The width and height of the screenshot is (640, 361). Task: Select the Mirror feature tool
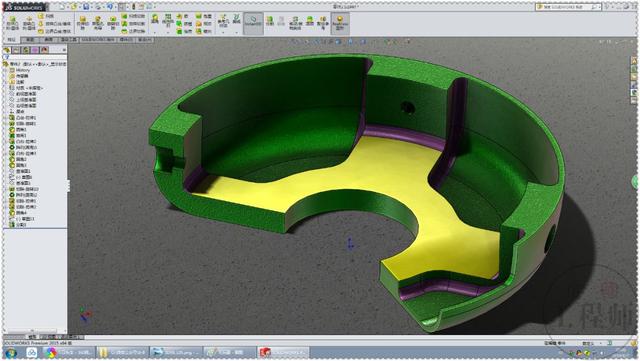[204, 31]
